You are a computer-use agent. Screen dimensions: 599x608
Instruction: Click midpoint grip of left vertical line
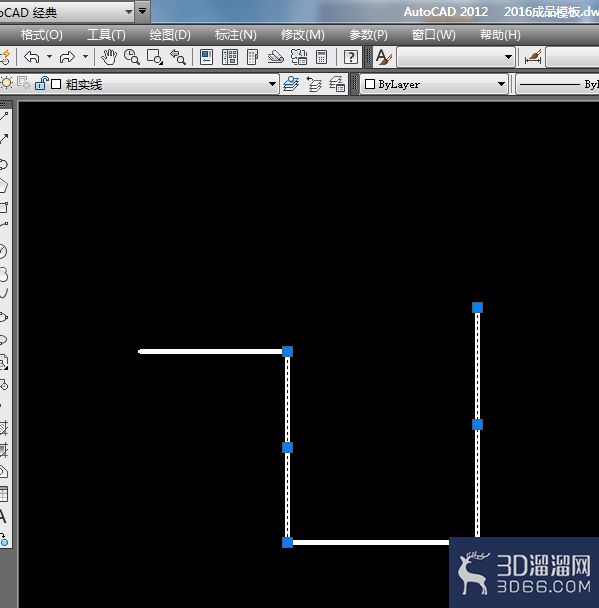pos(287,447)
